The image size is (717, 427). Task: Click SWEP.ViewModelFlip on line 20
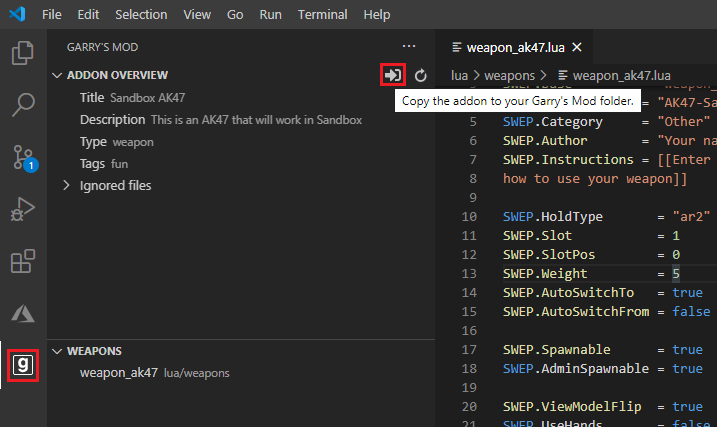572,406
